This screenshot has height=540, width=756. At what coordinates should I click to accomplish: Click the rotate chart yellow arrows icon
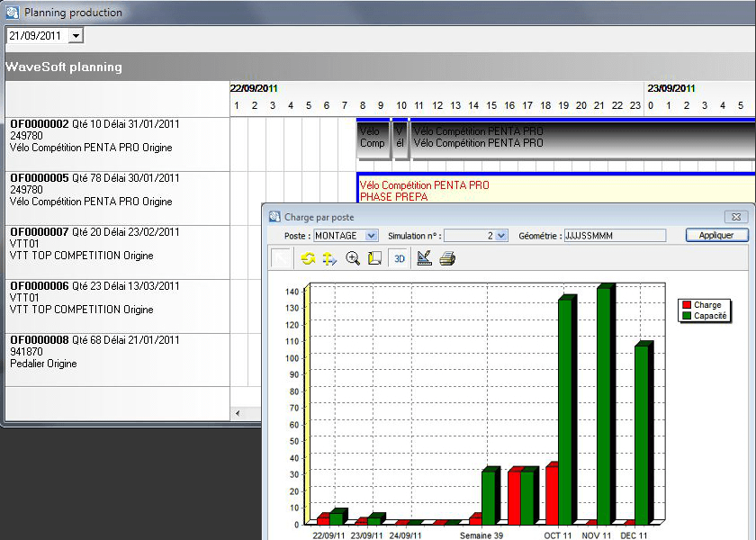click(308, 259)
